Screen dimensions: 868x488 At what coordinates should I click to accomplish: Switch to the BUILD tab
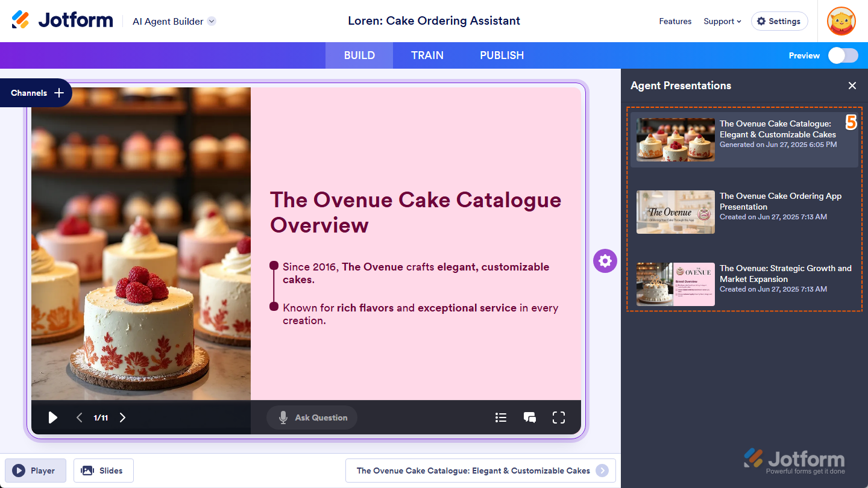359,55
